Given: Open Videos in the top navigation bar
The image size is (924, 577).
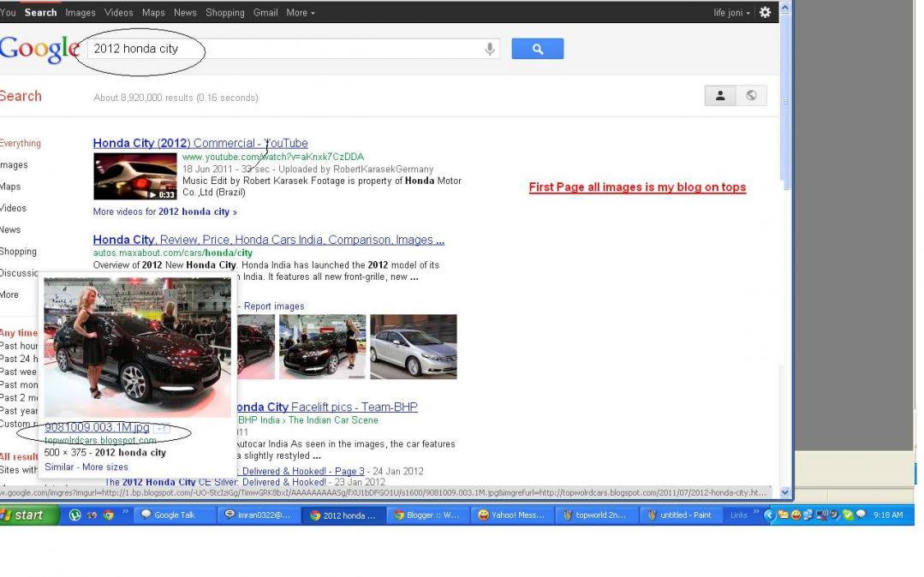Looking at the screenshot, I should (118, 12).
